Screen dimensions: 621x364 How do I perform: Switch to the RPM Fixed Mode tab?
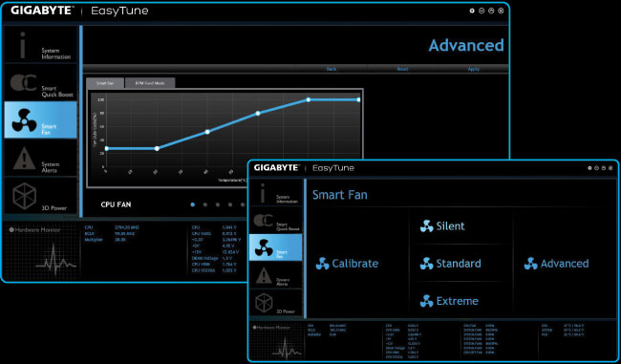[150, 83]
